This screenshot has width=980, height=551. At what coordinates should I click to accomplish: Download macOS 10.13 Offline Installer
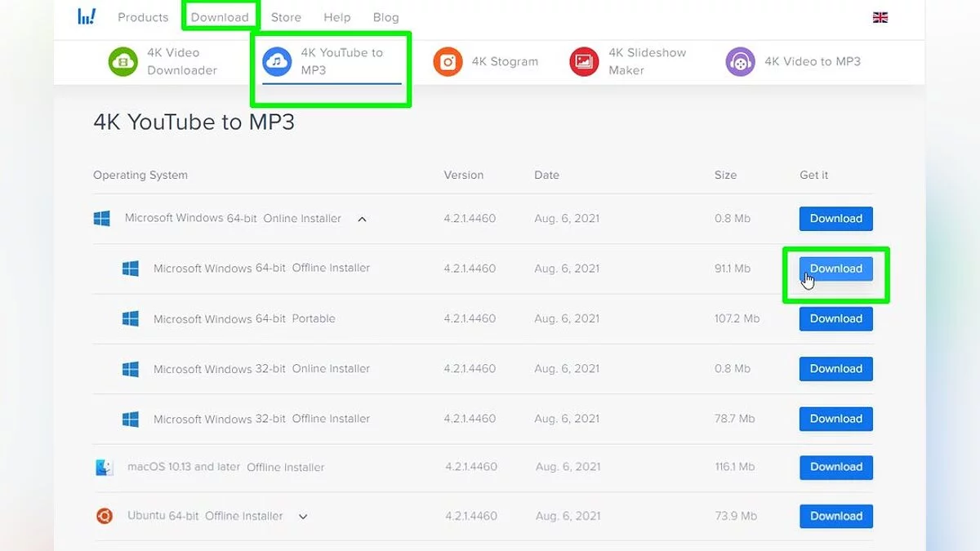coord(836,468)
